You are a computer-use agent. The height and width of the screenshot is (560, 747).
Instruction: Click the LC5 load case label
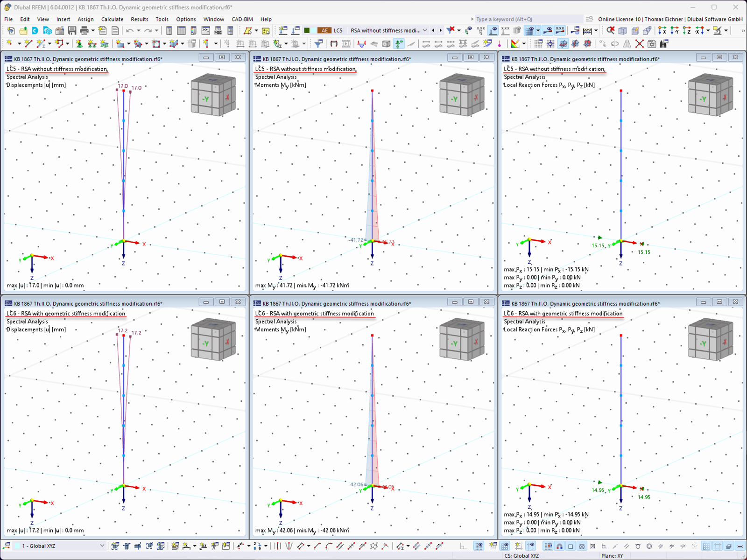point(338,31)
